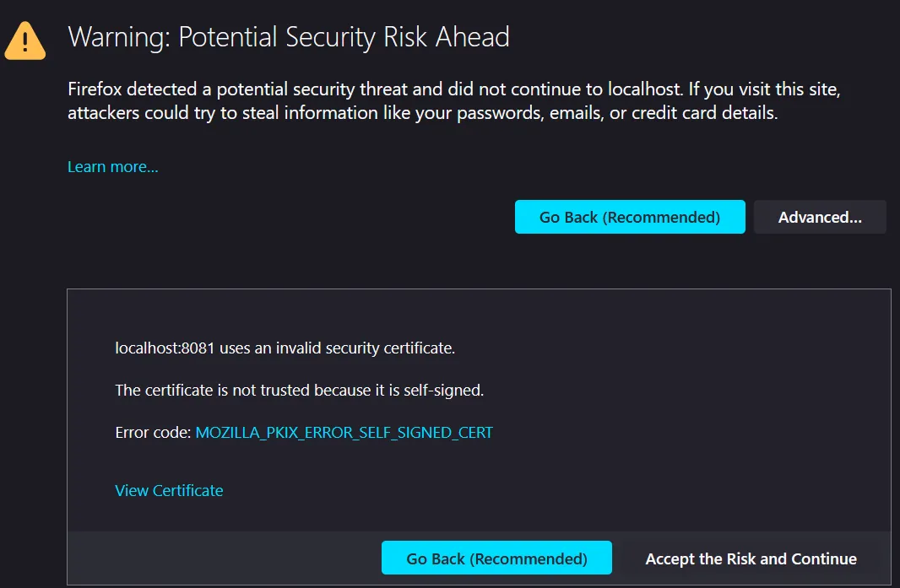Click the word "Warning:" in the page title
The width and height of the screenshot is (900, 588).
tap(120, 37)
